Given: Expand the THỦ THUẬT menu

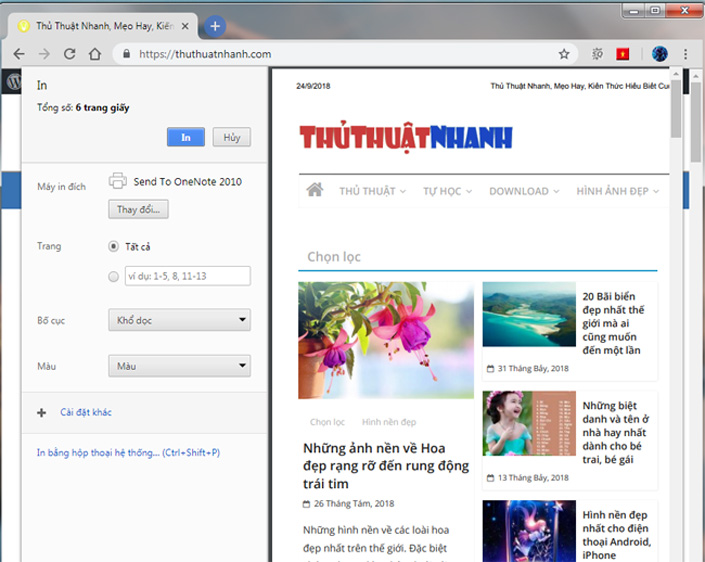Looking at the screenshot, I should [x=372, y=192].
